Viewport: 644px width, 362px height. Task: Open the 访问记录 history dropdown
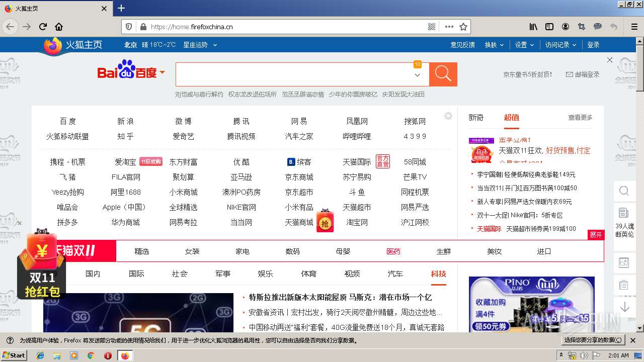pyautogui.click(x=560, y=45)
